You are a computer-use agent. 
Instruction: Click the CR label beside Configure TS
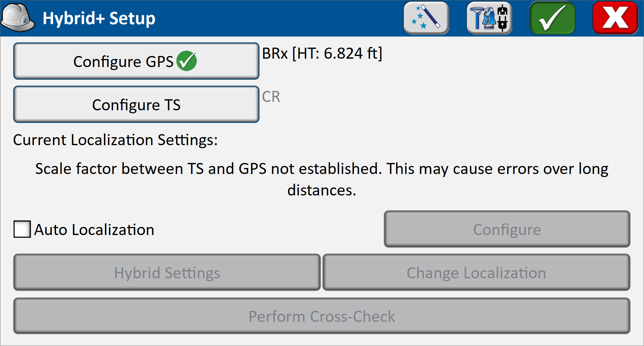(271, 97)
